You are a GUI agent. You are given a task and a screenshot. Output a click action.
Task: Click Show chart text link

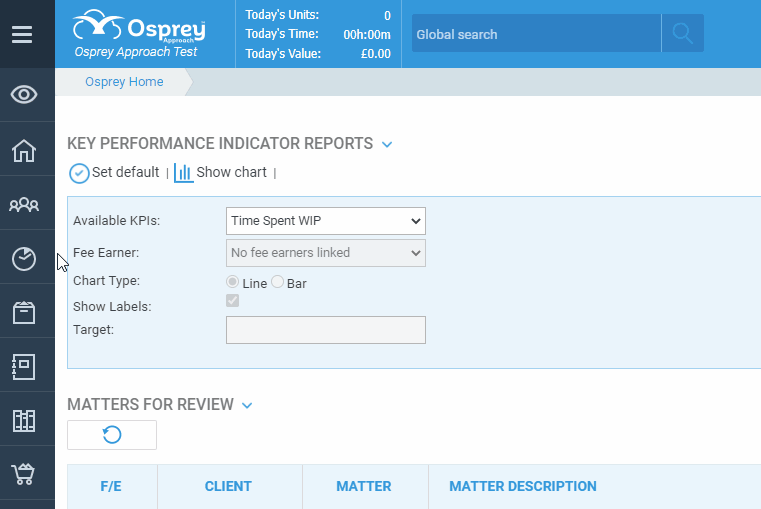[x=232, y=172]
